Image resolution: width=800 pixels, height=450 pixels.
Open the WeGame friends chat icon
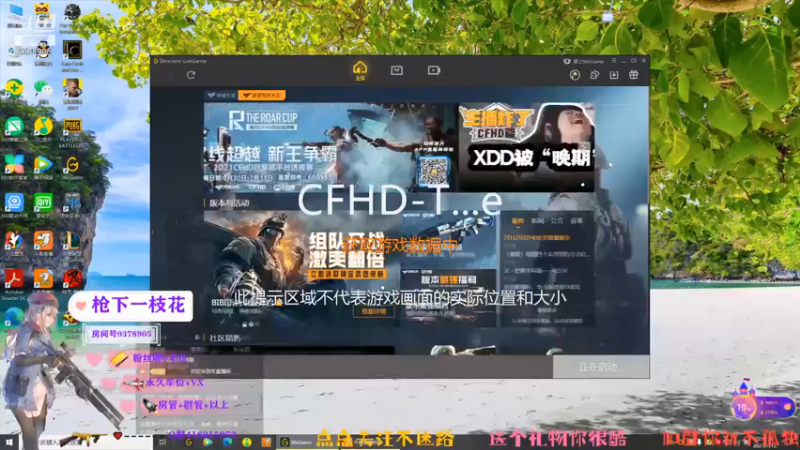[594, 75]
